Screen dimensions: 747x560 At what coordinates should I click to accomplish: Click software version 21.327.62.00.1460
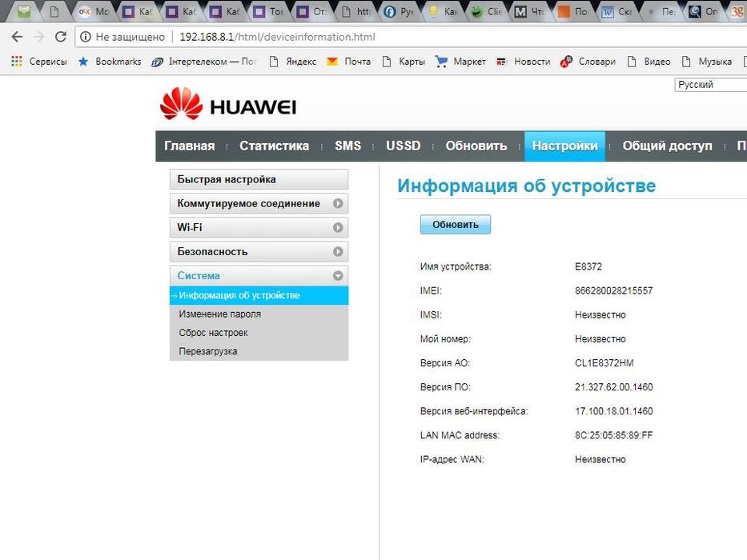[613, 387]
